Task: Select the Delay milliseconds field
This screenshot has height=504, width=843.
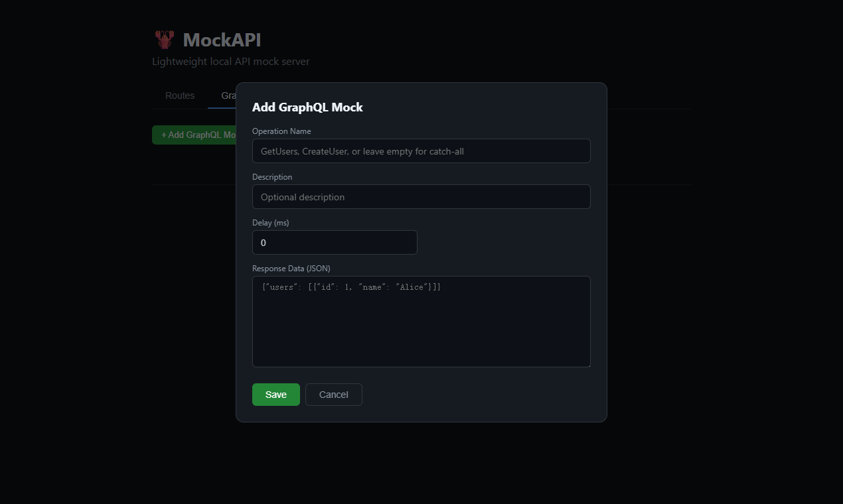Action: tap(334, 242)
